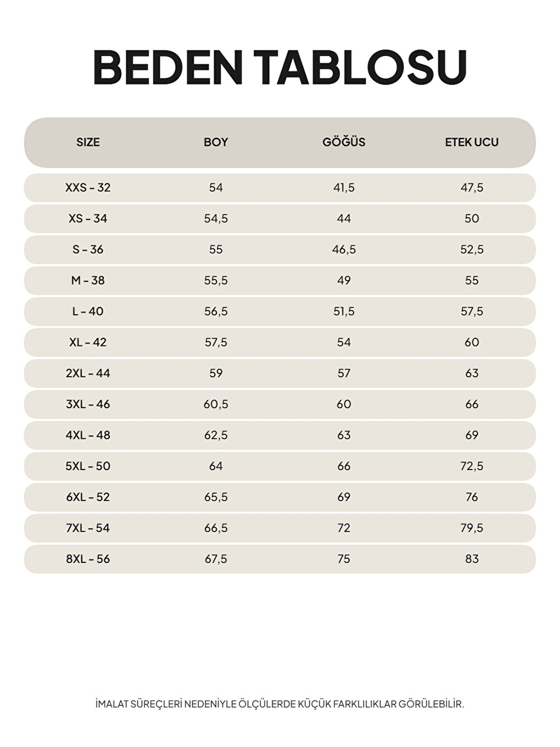Choose the M - 38 size row
560x747 pixels.
tap(280, 281)
